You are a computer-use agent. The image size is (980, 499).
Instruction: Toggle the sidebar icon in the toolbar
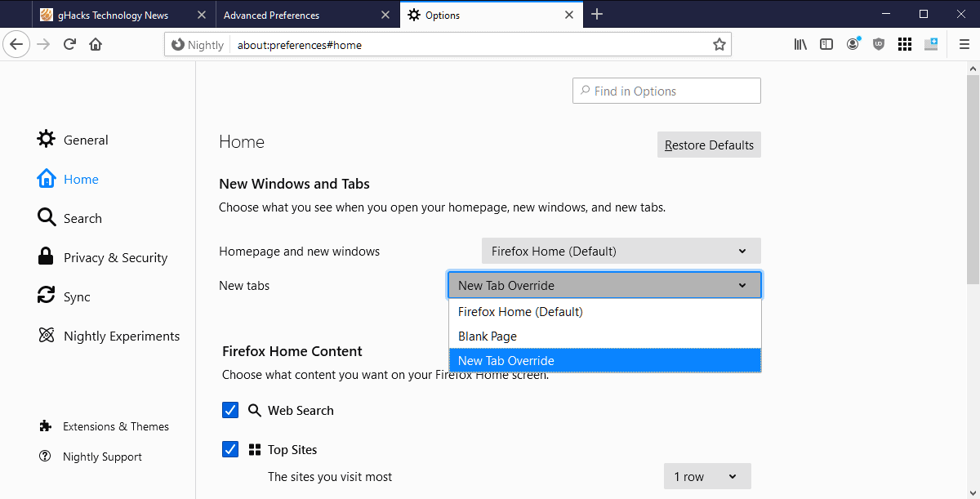pos(826,44)
